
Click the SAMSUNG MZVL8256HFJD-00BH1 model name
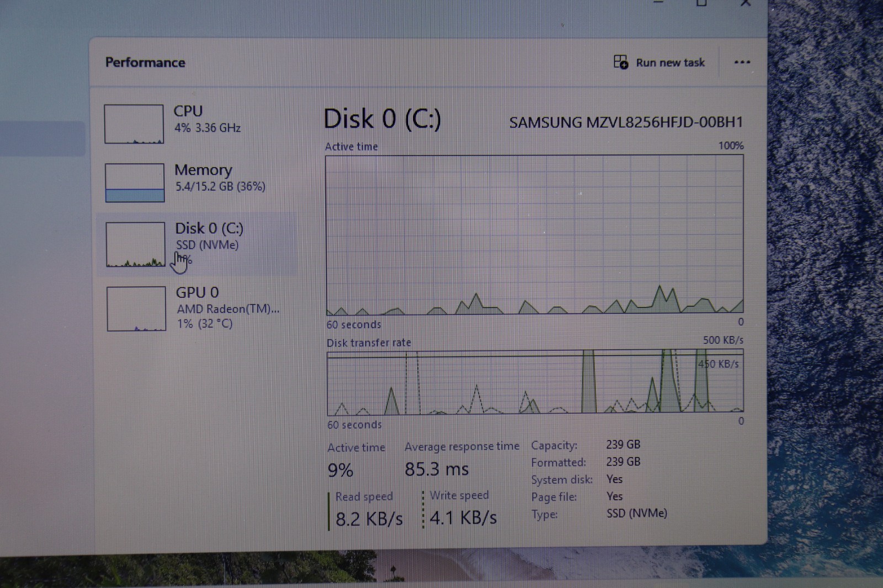tap(626, 122)
